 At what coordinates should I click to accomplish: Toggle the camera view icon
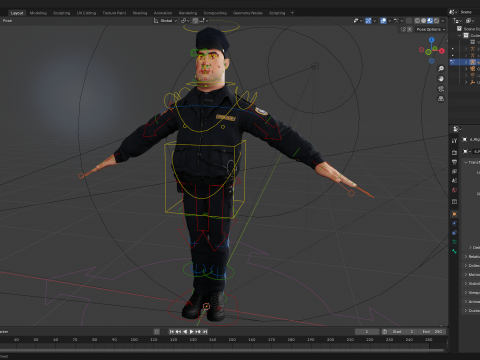pos(441,89)
